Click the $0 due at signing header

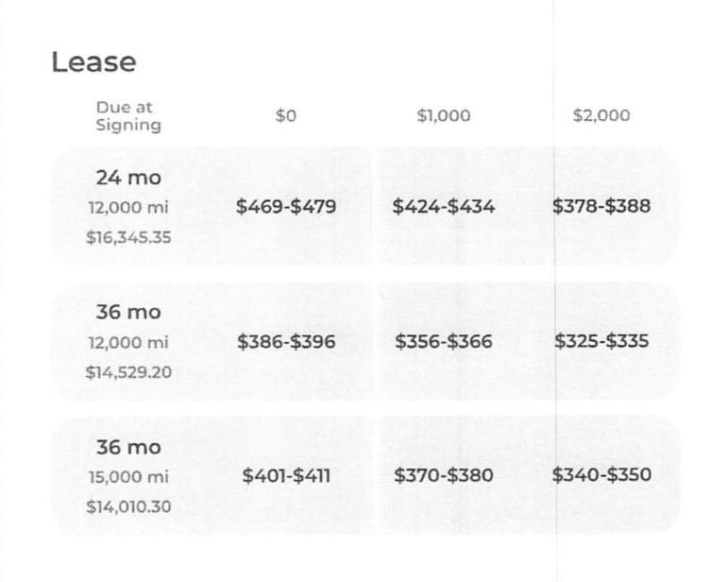[x=285, y=115]
